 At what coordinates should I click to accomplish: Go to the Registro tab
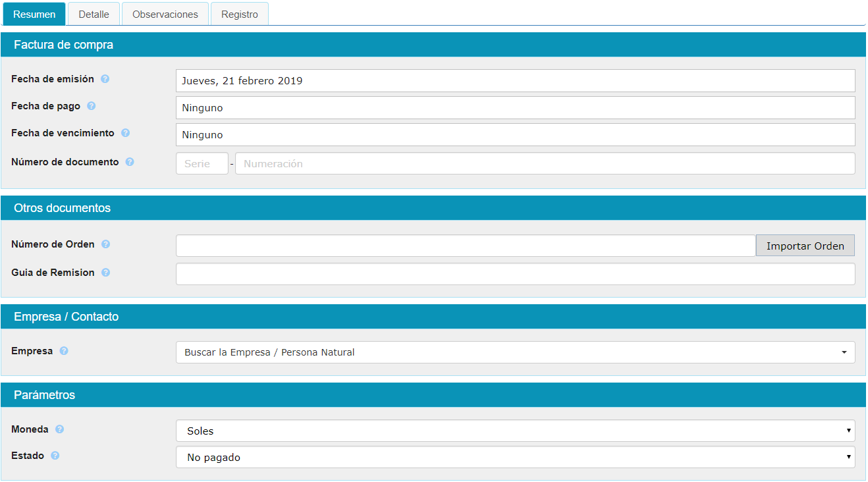click(x=240, y=14)
